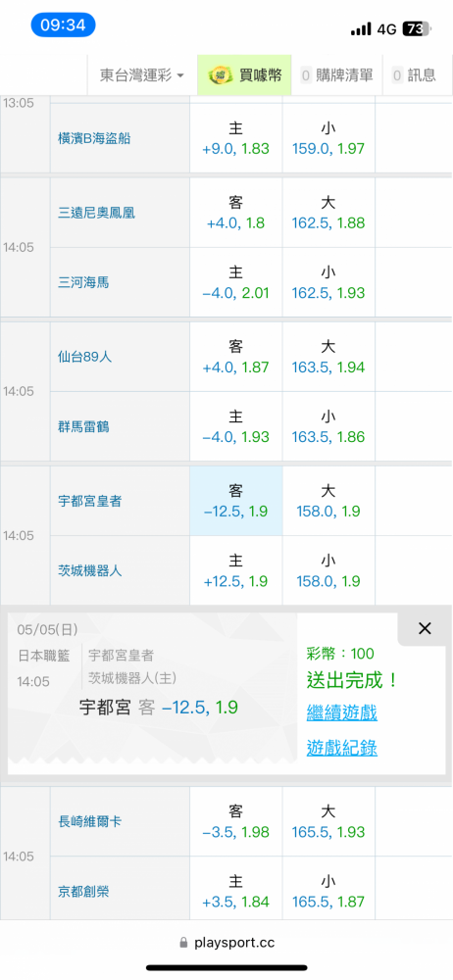The image size is (453, 980).
Task: Toggle the selected 客 -12.5, 1.9 cell
Action: coord(236,501)
